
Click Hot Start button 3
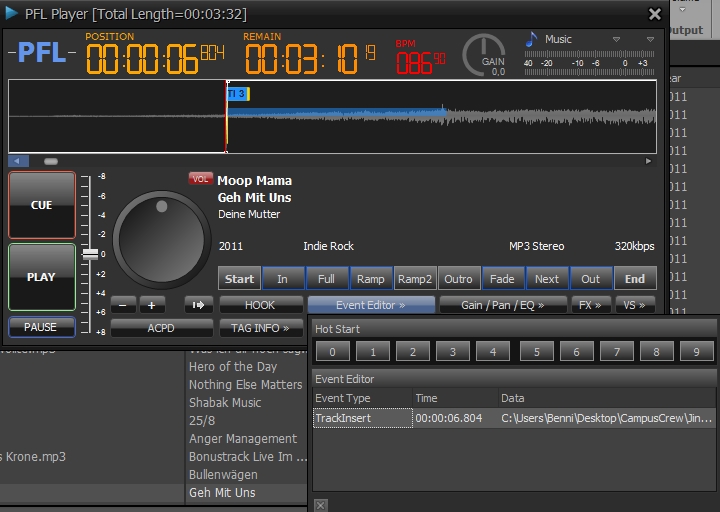point(453,352)
